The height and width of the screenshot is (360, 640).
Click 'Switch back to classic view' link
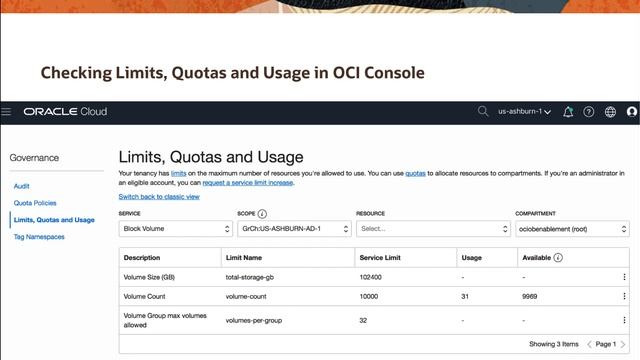[159, 197]
